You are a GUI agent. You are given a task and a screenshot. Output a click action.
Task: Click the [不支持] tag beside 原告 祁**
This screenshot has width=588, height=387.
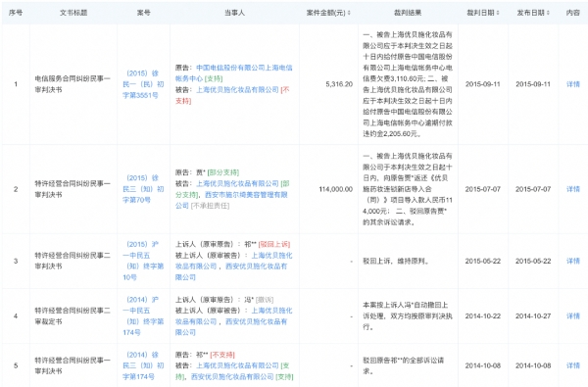pyautogui.click(x=222, y=355)
